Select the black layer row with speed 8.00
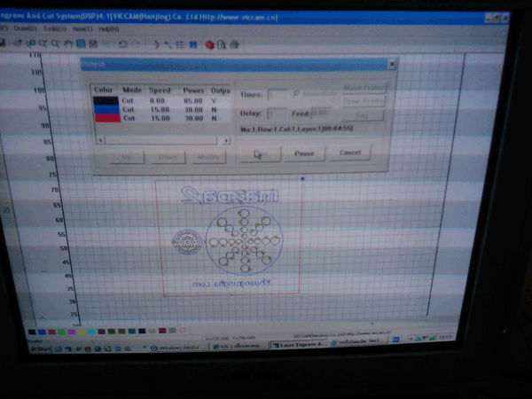532x399 pixels. point(162,101)
